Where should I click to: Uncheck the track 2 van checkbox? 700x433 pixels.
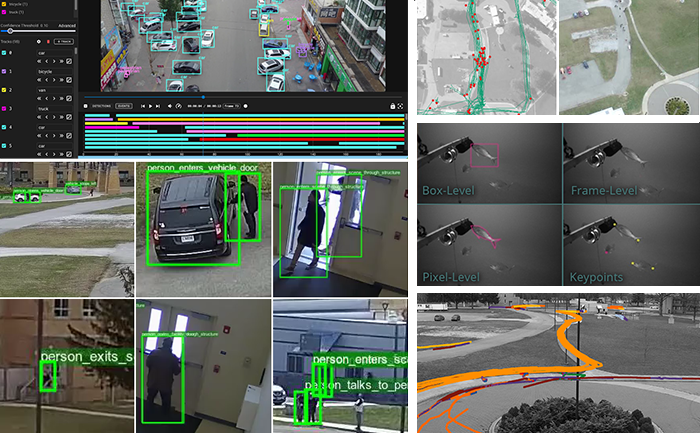(x=4, y=90)
